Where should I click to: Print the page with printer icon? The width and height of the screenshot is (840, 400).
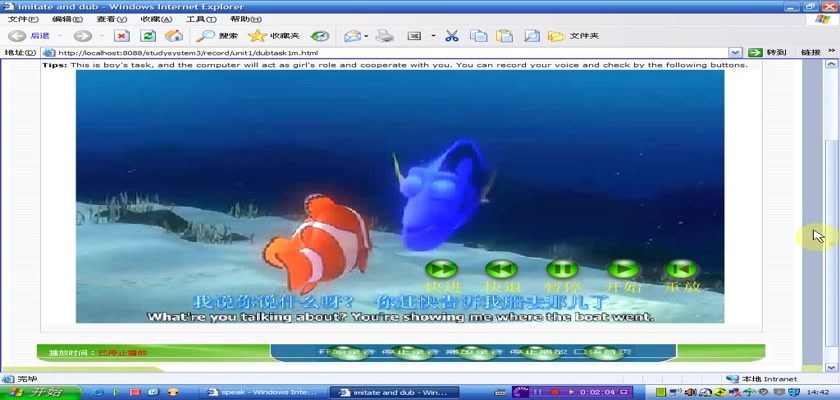point(385,36)
